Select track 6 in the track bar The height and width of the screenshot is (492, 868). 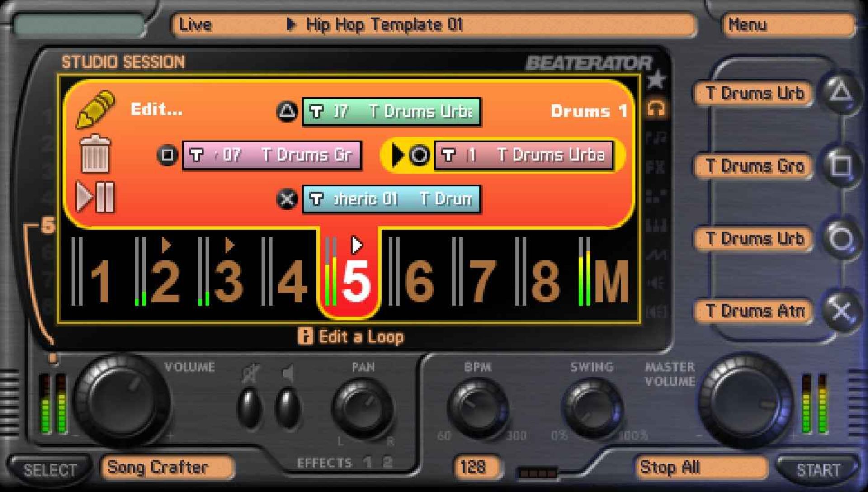click(418, 280)
